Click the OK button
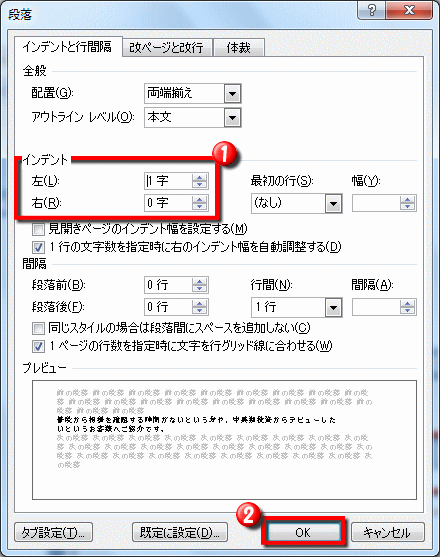440x557 pixels. [x=303, y=532]
